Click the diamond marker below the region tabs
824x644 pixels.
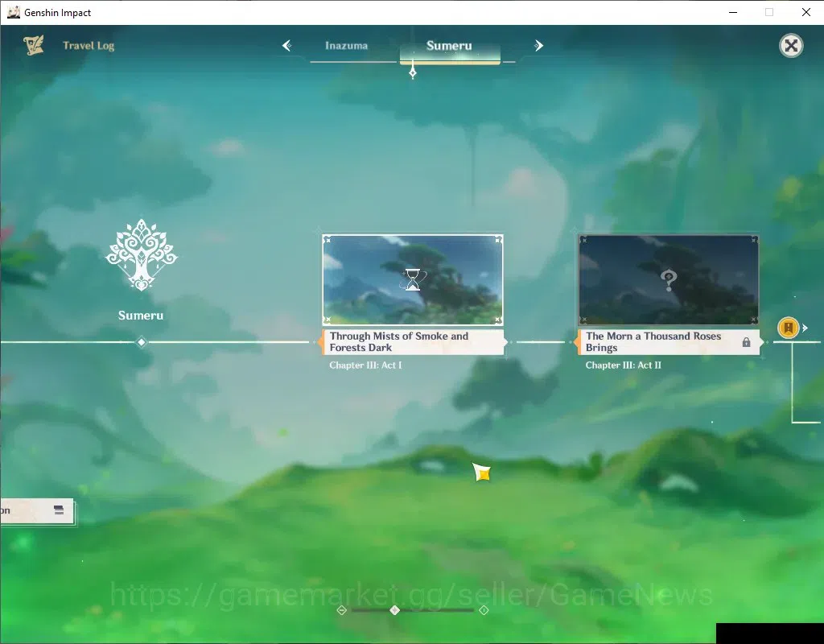(413, 72)
